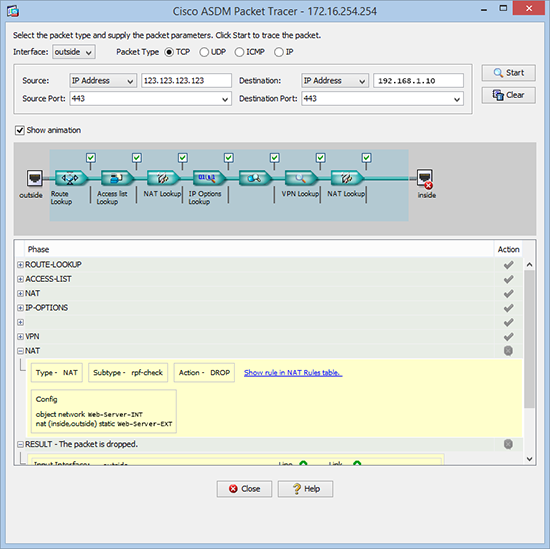Click the Action - DROP box

click(x=204, y=373)
